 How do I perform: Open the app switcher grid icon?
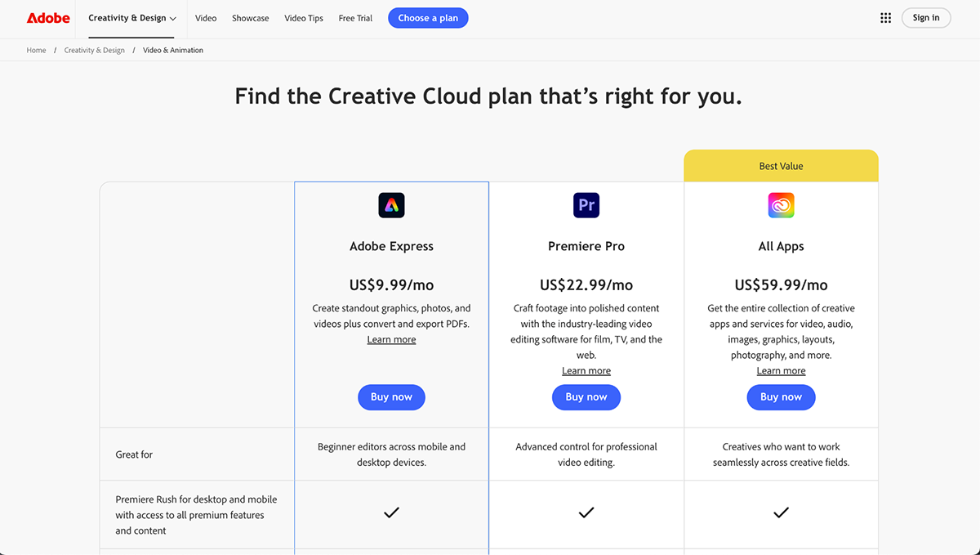tap(885, 18)
